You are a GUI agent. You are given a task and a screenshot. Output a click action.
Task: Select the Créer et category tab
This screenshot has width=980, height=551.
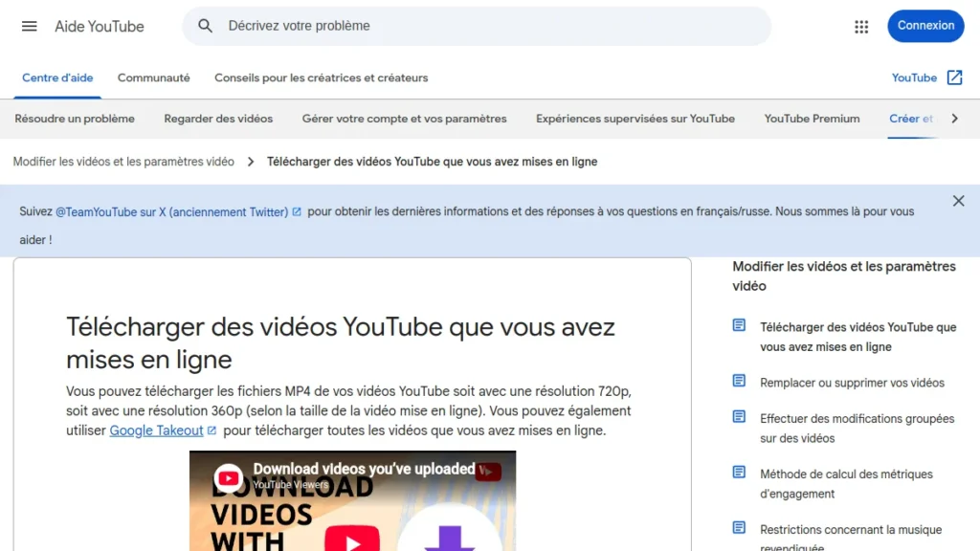911,119
